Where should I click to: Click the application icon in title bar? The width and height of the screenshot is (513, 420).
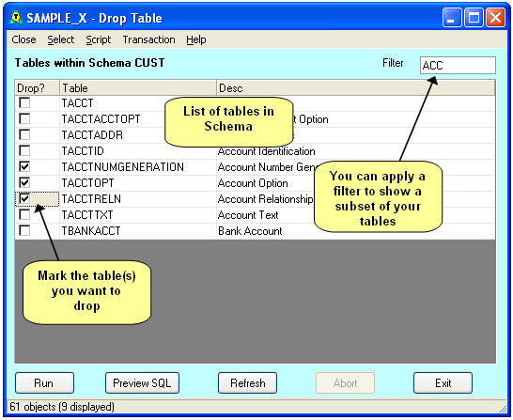coord(16,18)
